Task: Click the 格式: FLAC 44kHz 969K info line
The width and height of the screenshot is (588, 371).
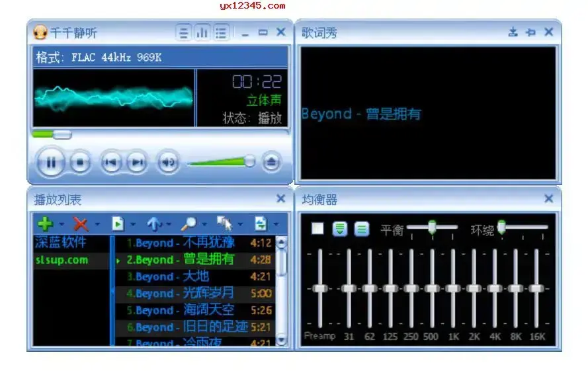Action: (99, 58)
